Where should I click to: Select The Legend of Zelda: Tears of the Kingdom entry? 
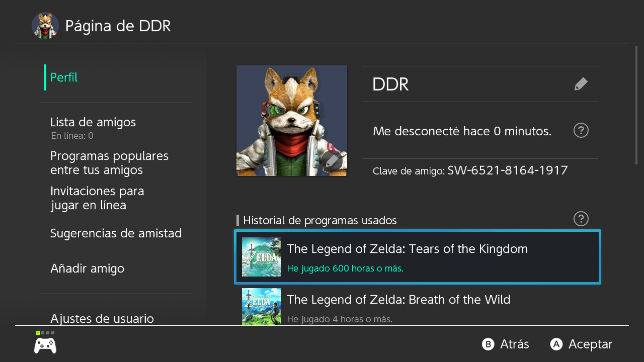point(418,257)
